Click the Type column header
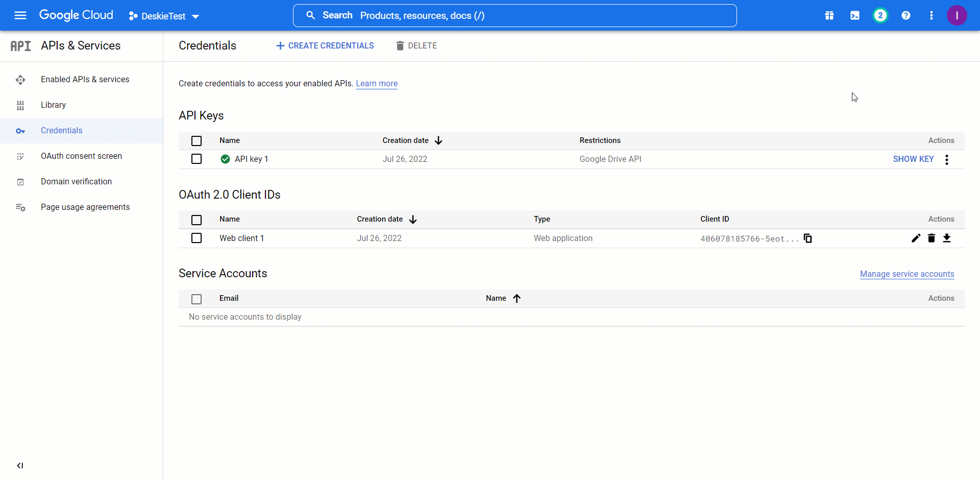 pos(542,219)
